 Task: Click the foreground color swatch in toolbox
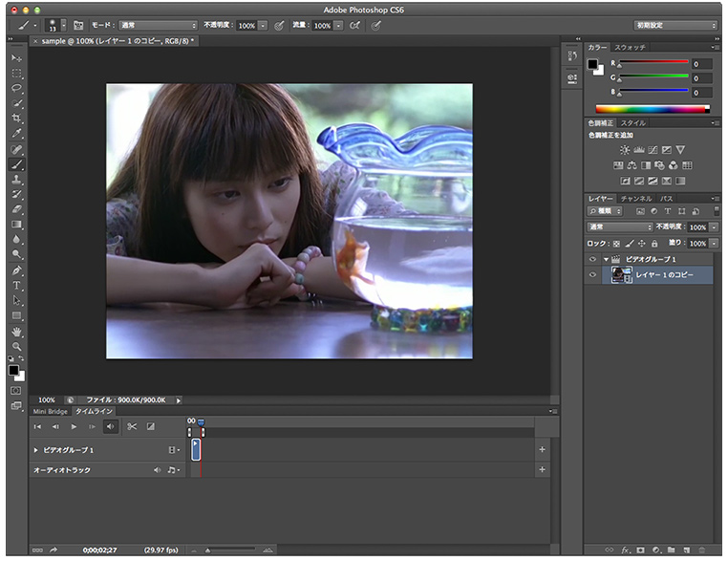click(13, 370)
